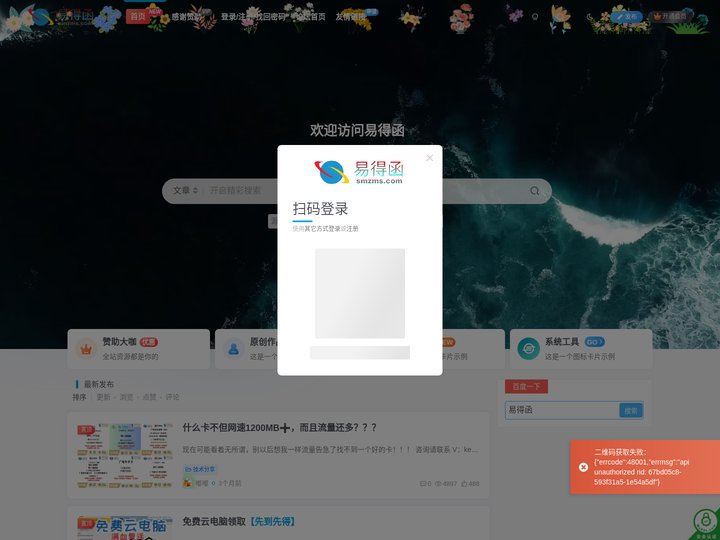Sort posts by 浏览
Viewport: 720px width, 540px height.
(126, 397)
